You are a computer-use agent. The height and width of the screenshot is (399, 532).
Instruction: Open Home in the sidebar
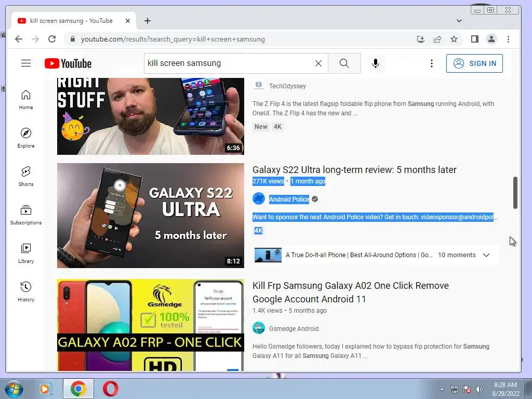point(26,100)
